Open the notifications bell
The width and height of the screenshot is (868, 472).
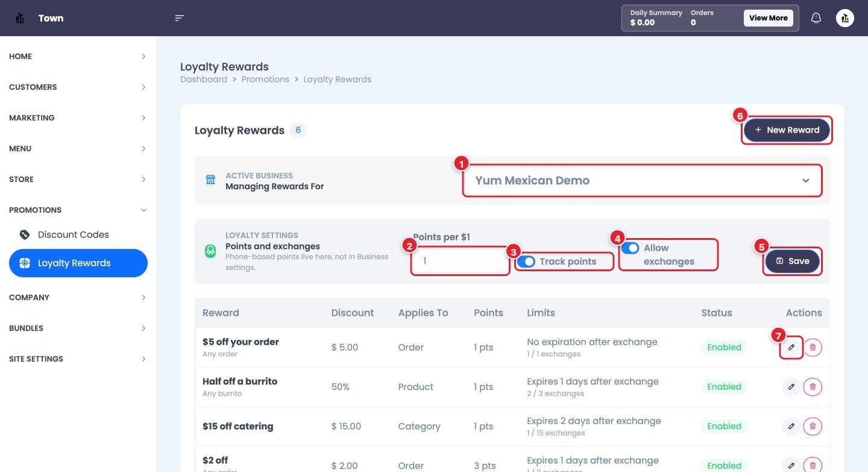tap(816, 18)
